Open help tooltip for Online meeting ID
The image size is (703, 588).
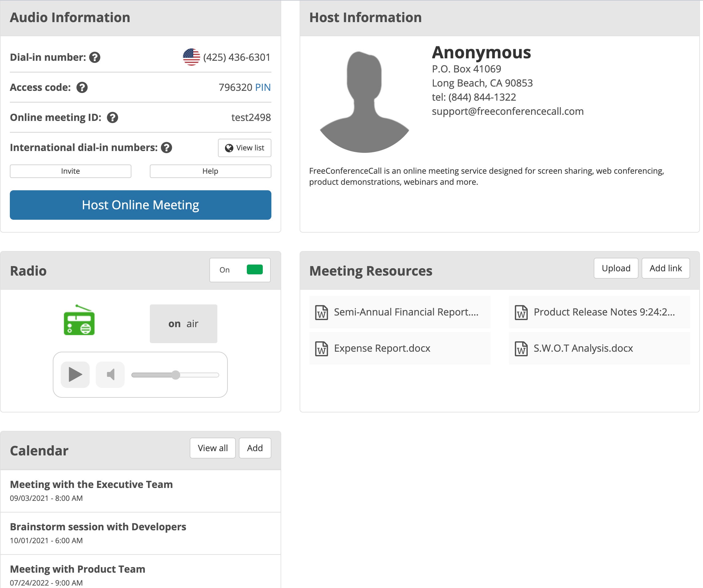pyautogui.click(x=112, y=118)
